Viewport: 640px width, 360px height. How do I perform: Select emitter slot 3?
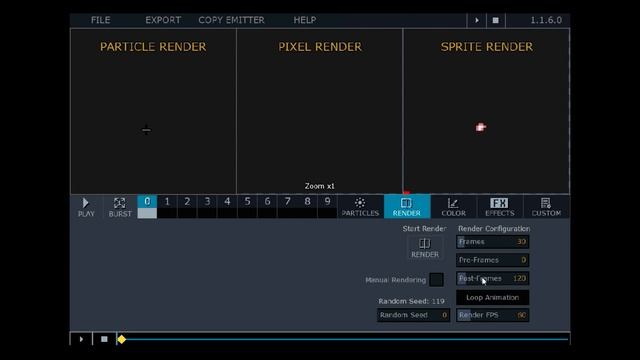click(207, 207)
